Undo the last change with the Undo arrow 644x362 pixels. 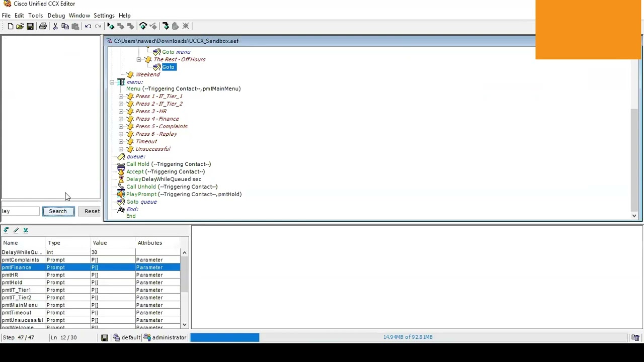coord(88,26)
